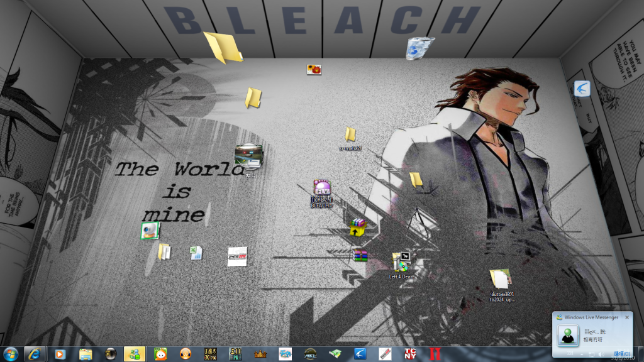
Task: Click the options link in Messenger popup
Action: [622, 354]
